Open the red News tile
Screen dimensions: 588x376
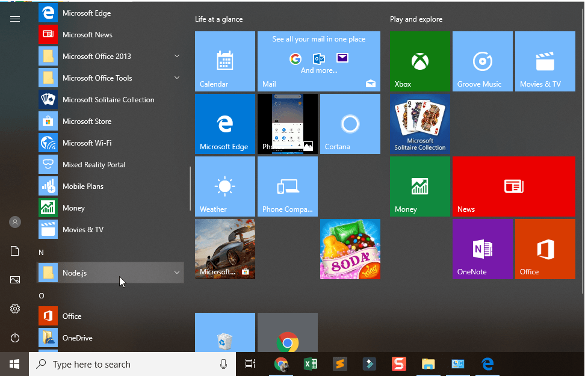click(514, 186)
